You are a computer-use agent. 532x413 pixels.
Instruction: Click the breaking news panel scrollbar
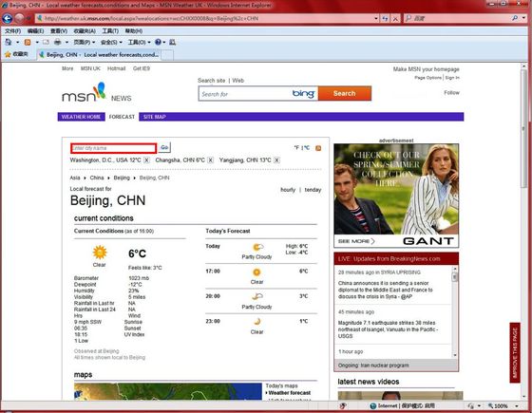[x=455, y=312]
